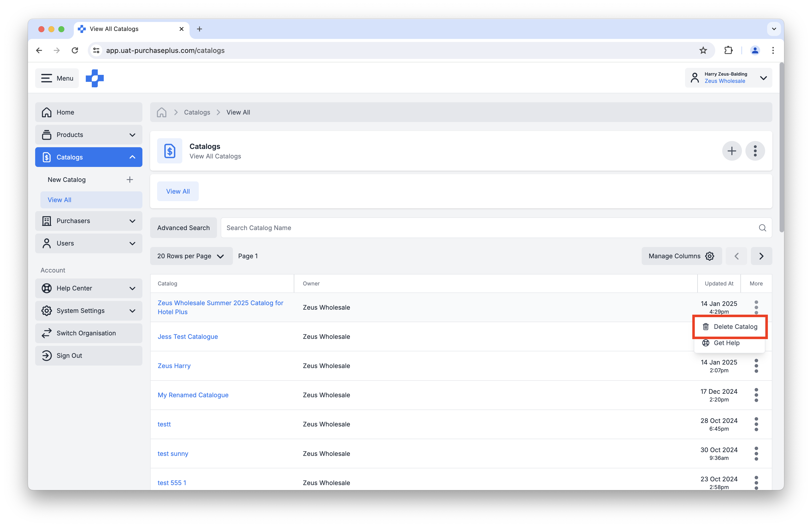The width and height of the screenshot is (812, 527).
Task: Expand the Products section
Action: pyautogui.click(x=132, y=135)
